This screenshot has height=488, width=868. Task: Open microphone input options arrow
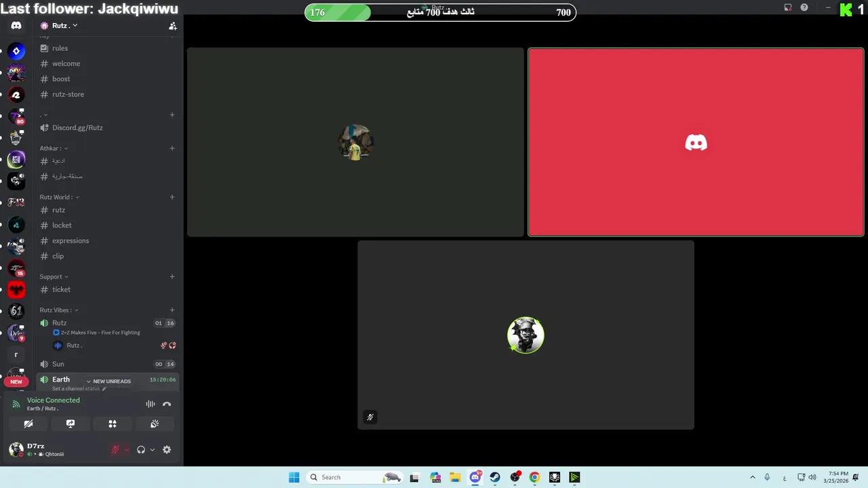126,449
